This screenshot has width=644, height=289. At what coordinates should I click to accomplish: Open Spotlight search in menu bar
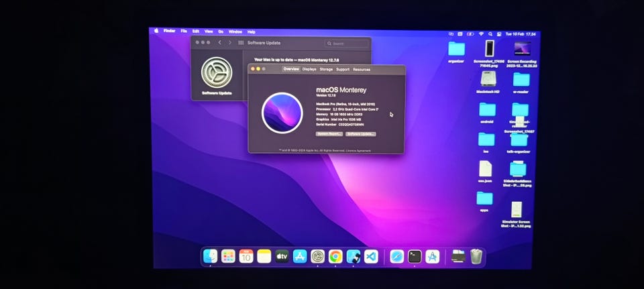490,34
